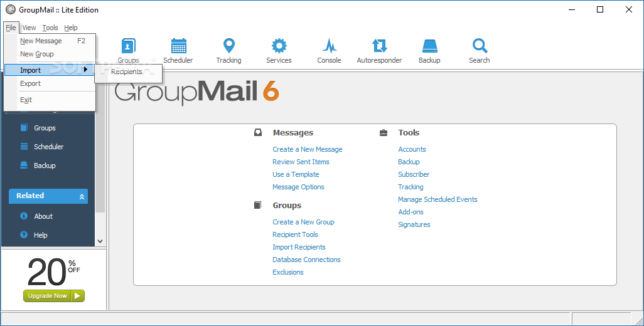The width and height of the screenshot is (644, 326).
Task: Expand the Import submenu entry
Action: 50,70
